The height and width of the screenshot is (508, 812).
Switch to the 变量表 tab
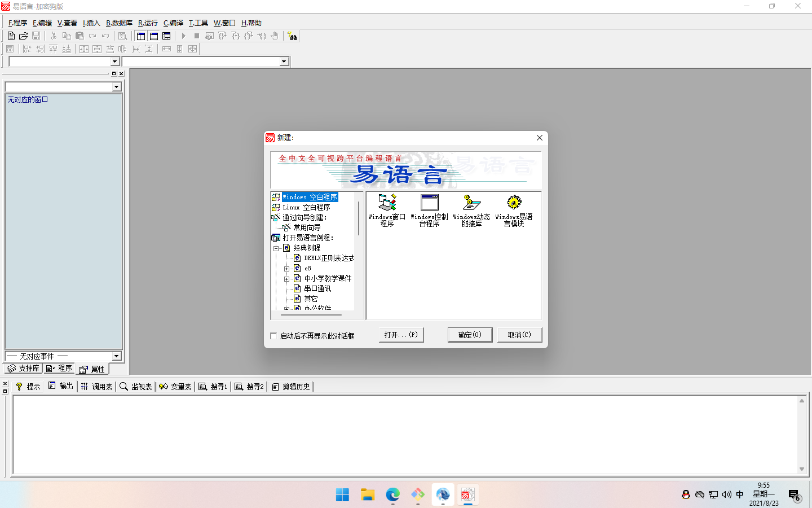[175, 387]
